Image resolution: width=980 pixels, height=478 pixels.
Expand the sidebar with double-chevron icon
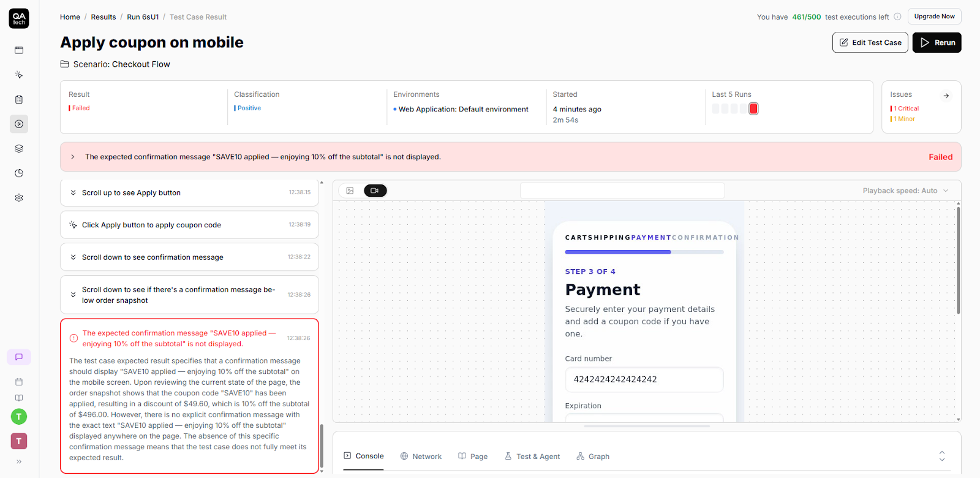[x=19, y=461]
